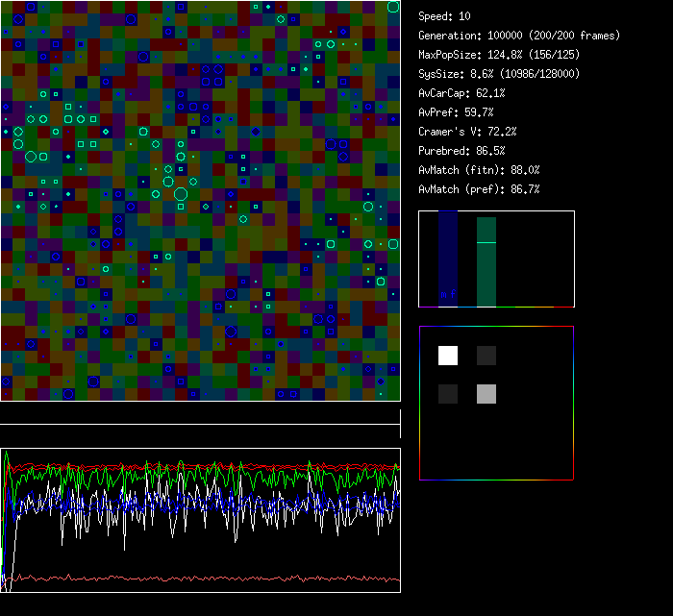This screenshot has width=673, height=616.
Task: Select the AvPref: 59.7% readout
Action: (455, 112)
